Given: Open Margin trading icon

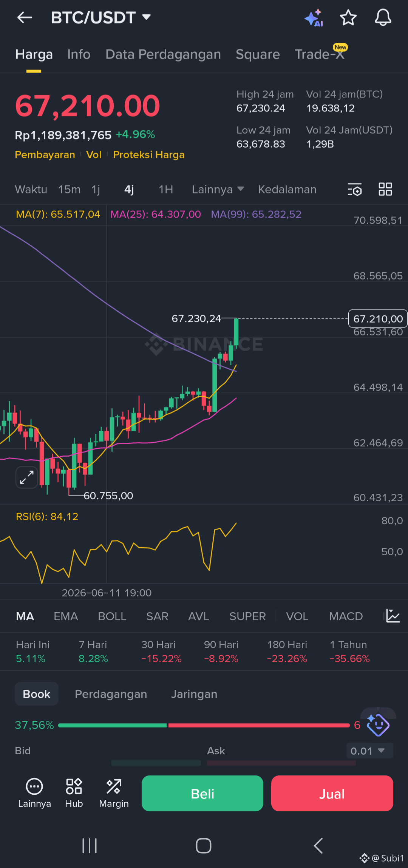Looking at the screenshot, I should [114, 793].
